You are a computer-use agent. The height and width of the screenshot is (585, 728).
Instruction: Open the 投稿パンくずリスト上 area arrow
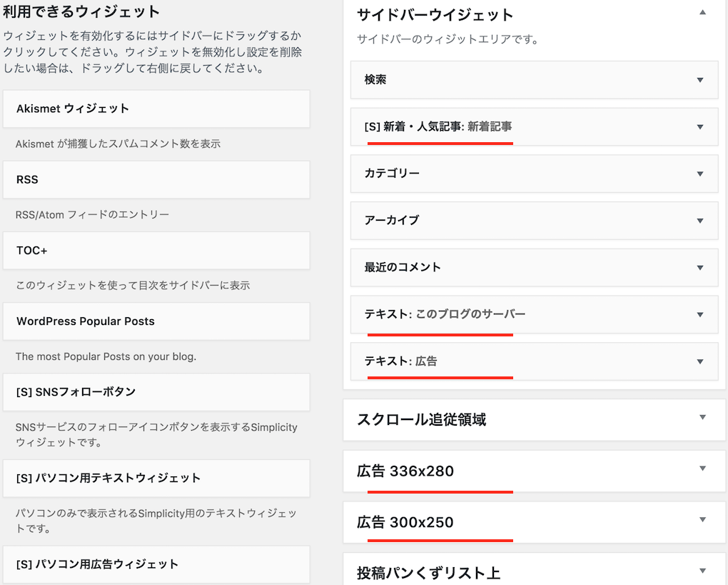(702, 571)
